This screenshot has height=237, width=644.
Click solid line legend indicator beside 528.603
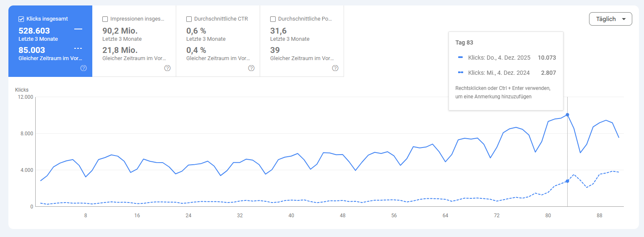click(x=78, y=29)
